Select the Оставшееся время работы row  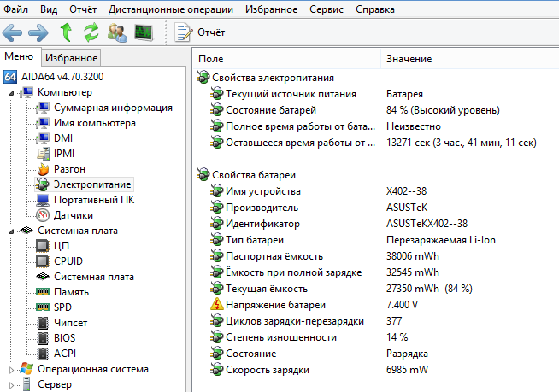click(377, 143)
